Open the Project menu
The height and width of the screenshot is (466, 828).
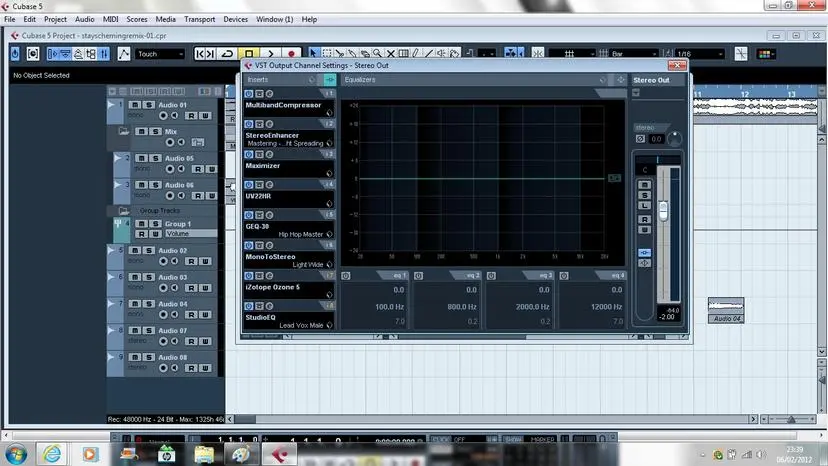click(x=55, y=20)
